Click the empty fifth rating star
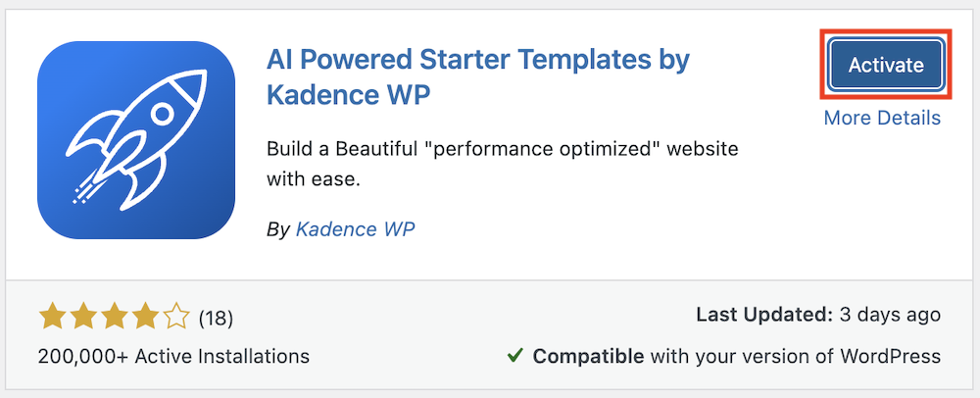This screenshot has width=980, height=398. [176, 317]
